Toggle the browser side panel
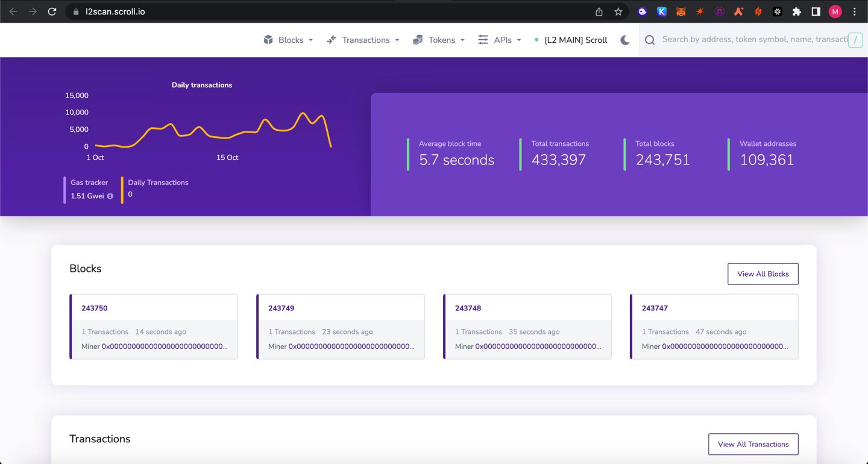The height and width of the screenshot is (464, 868). [x=816, y=11]
